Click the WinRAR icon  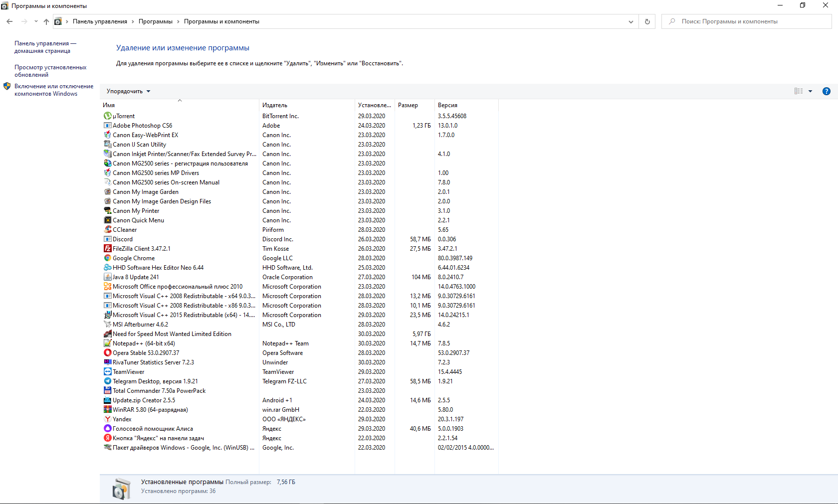(107, 410)
